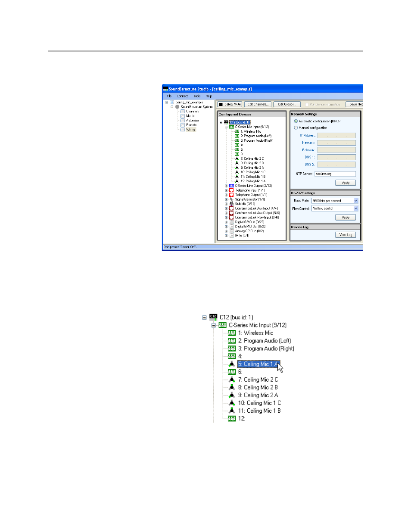Screen dimensions: 411x532
Task: Expand the ConferenceLink Aux Output node
Action: (x=226, y=213)
